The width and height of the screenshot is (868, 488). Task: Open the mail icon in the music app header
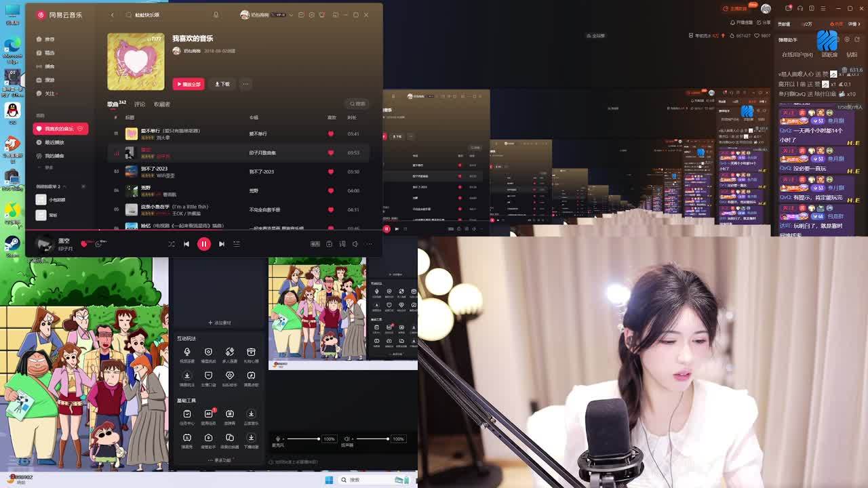(x=302, y=15)
